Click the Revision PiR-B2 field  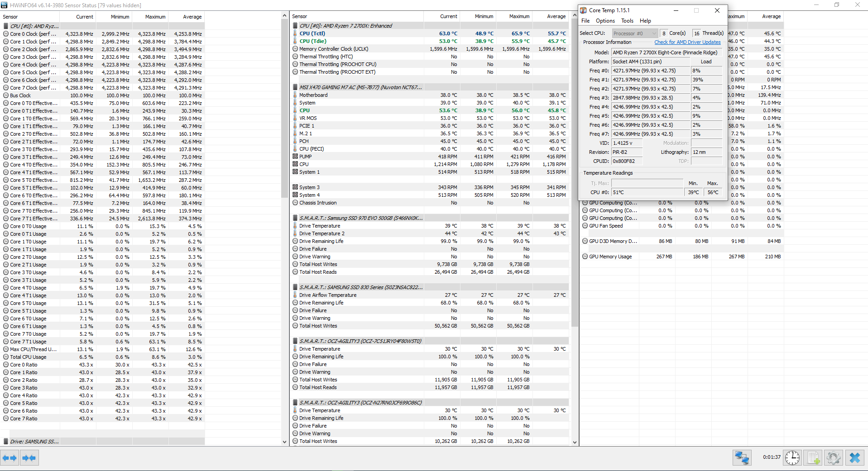(x=627, y=152)
